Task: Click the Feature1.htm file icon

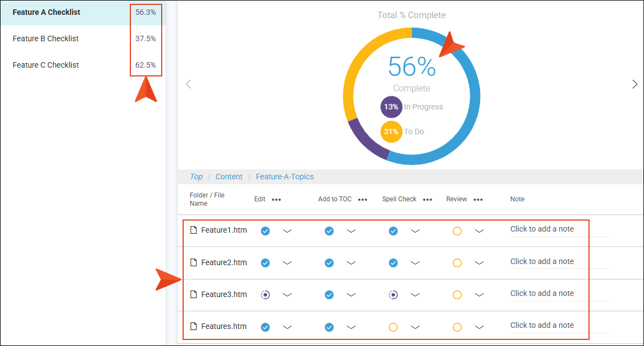Action: [194, 230]
